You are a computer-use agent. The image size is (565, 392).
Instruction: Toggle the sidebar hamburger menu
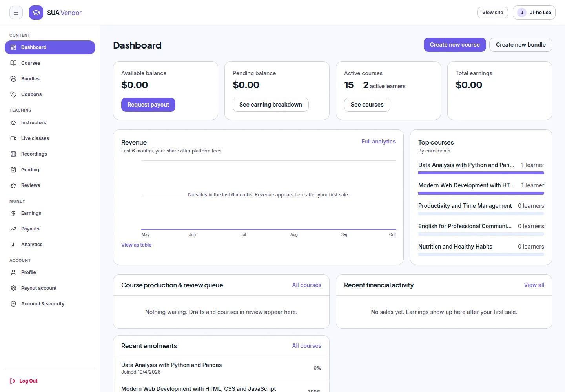coord(16,13)
